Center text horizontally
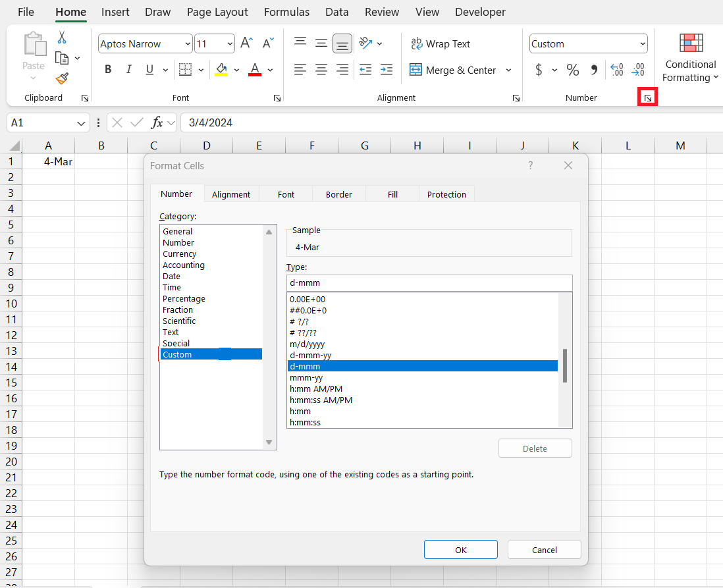Viewport: 723px width, 588px height. click(321, 70)
